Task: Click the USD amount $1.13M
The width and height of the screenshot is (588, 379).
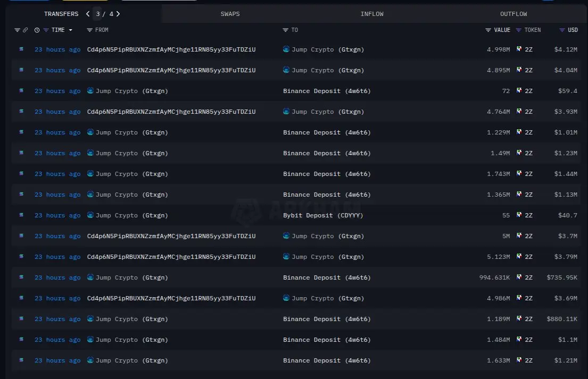Action: click(566, 195)
